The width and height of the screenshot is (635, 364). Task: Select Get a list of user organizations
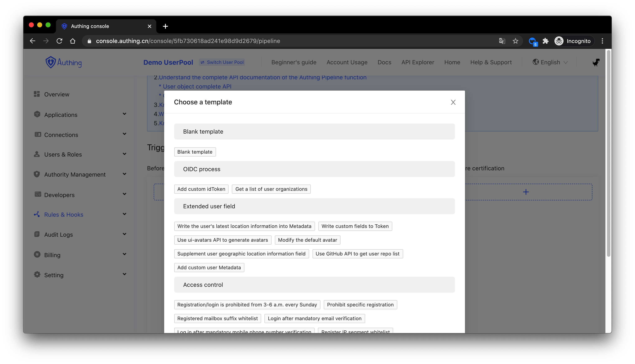point(271,189)
